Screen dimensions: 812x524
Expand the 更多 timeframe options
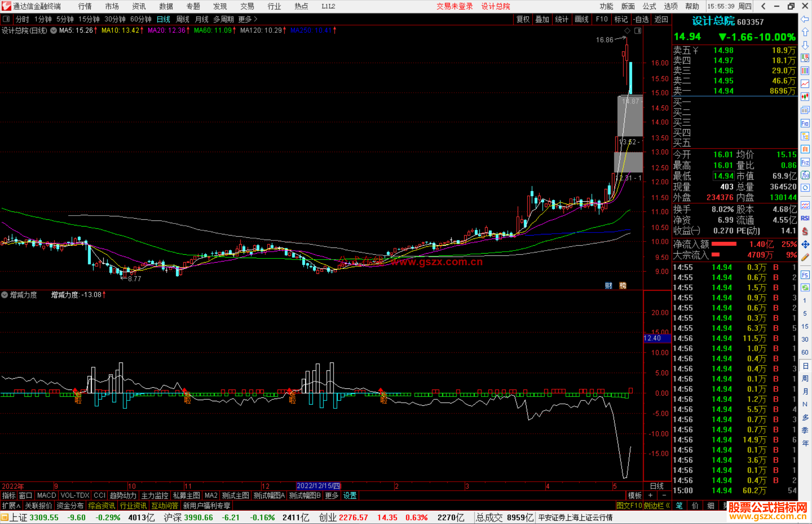[x=248, y=19]
